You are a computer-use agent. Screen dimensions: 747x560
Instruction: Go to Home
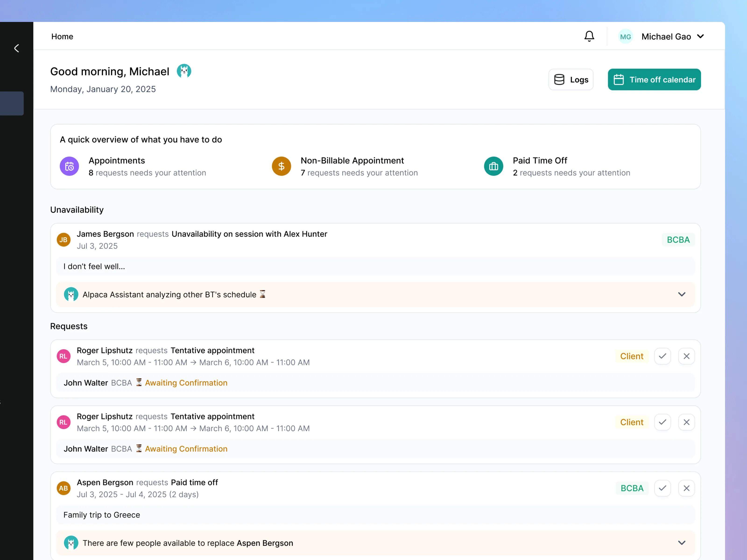[62, 36]
